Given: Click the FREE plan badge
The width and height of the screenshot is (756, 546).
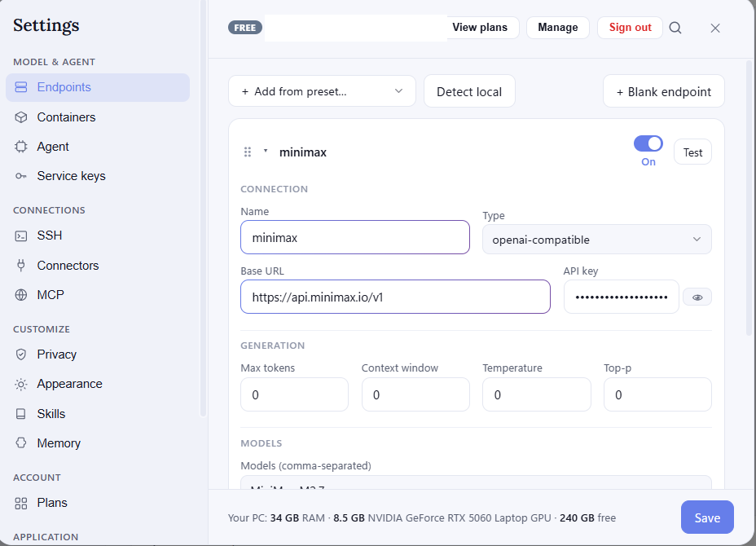Looking at the screenshot, I should (245, 28).
